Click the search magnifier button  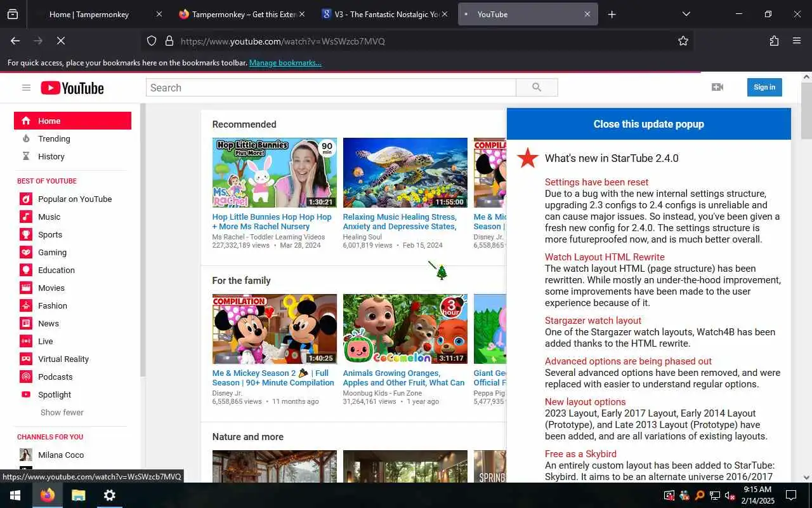537,88
